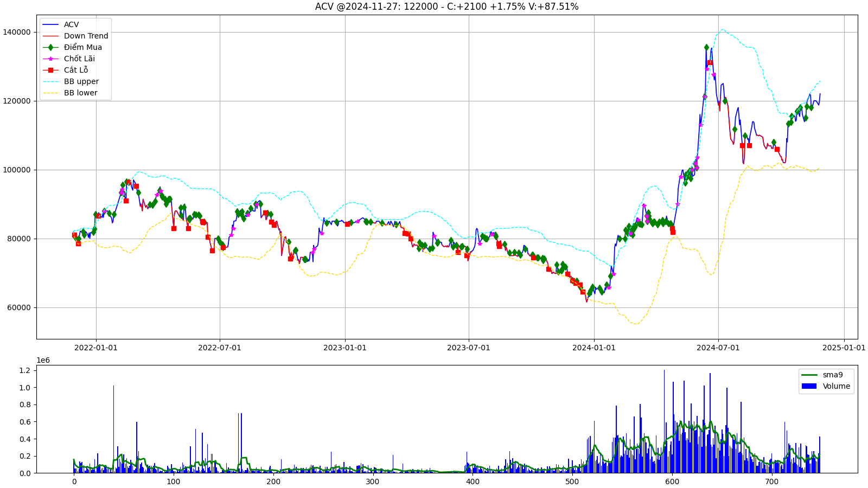Click the x-axis date 2024-01-01
Image resolution: width=868 pixels, height=488 pixels.
coord(594,348)
